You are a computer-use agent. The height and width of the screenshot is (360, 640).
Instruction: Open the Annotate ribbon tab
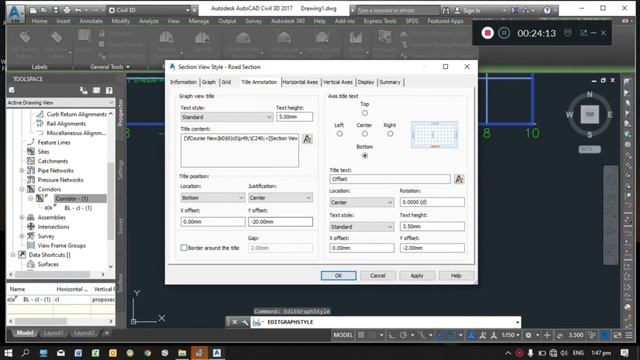point(91,21)
